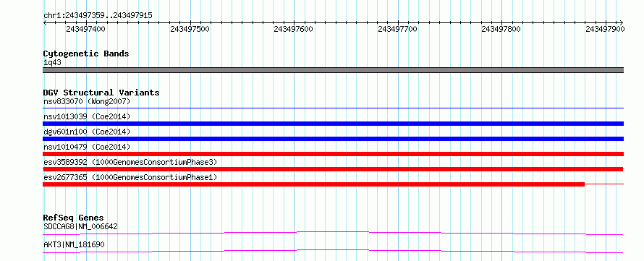Click the nsv1010479 (Coe2014) variant label
This screenshot has height=261, width=644.
click(87, 147)
